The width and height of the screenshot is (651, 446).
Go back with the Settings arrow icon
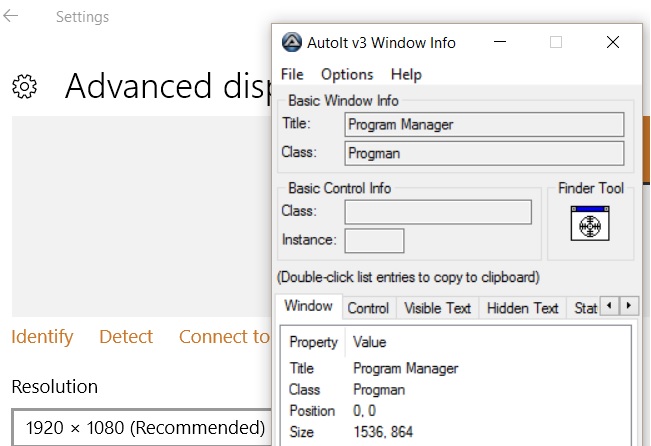[x=11, y=16]
